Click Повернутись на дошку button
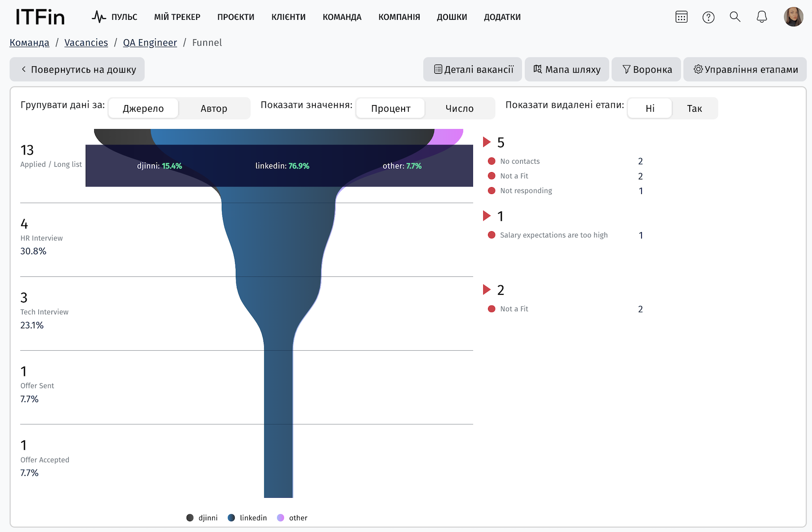The image size is (812, 532). tap(77, 69)
